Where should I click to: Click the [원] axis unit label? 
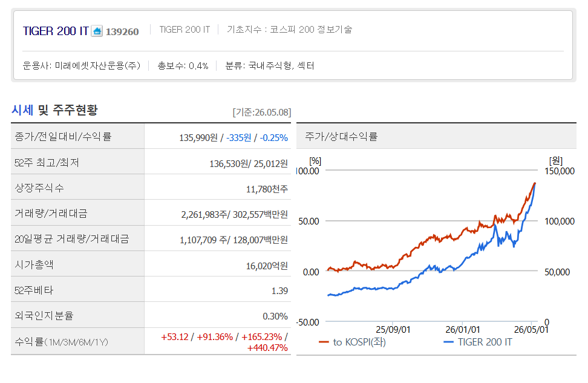556,162
